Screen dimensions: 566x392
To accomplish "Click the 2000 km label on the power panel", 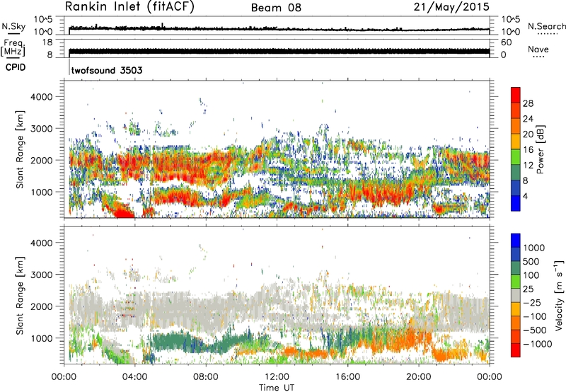I will tap(42, 160).
